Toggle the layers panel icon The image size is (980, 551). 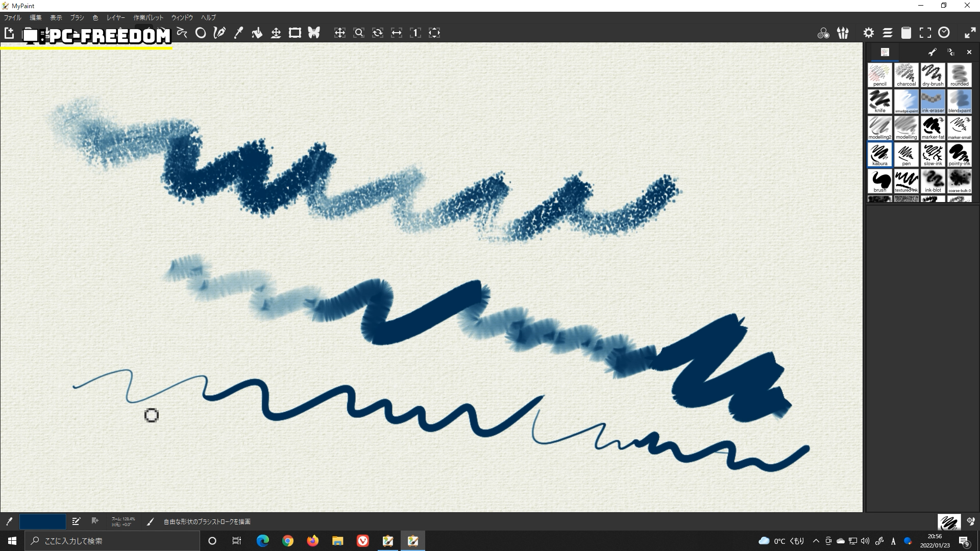(888, 33)
